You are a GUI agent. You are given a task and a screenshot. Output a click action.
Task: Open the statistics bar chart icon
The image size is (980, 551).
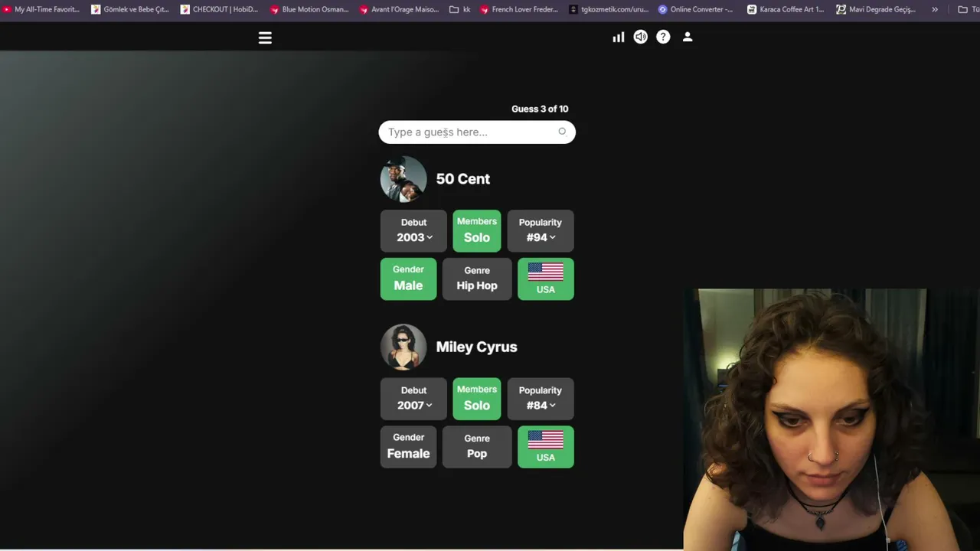[618, 37]
